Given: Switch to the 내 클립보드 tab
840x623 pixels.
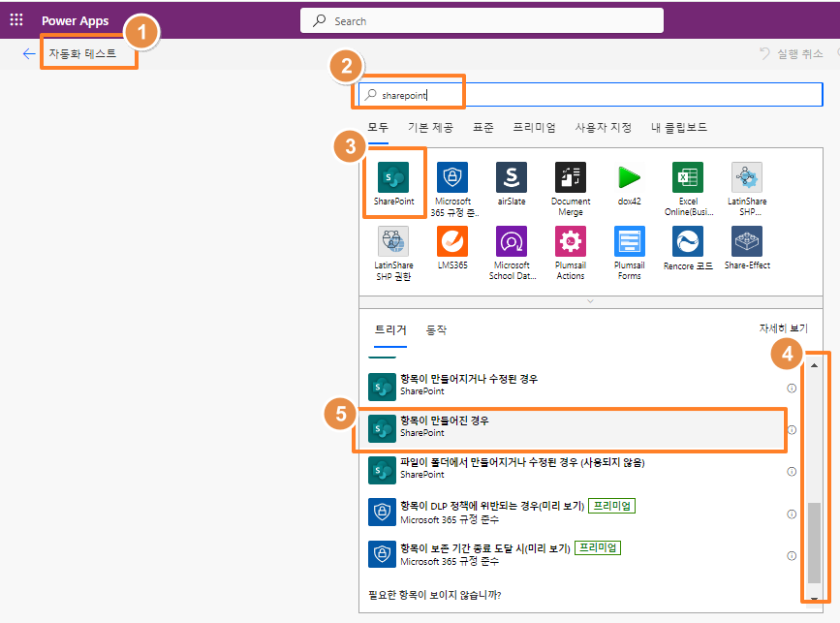Looking at the screenshot, I should tap(679, 128).
